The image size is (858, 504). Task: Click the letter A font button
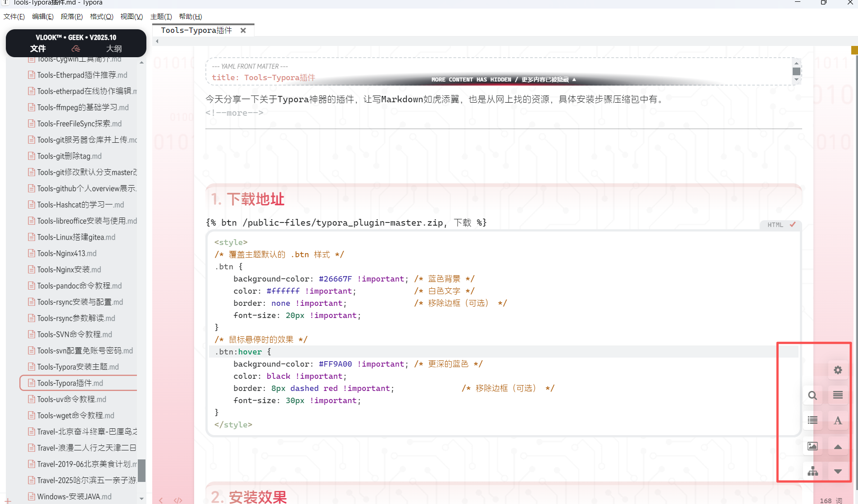coord(838,421)
